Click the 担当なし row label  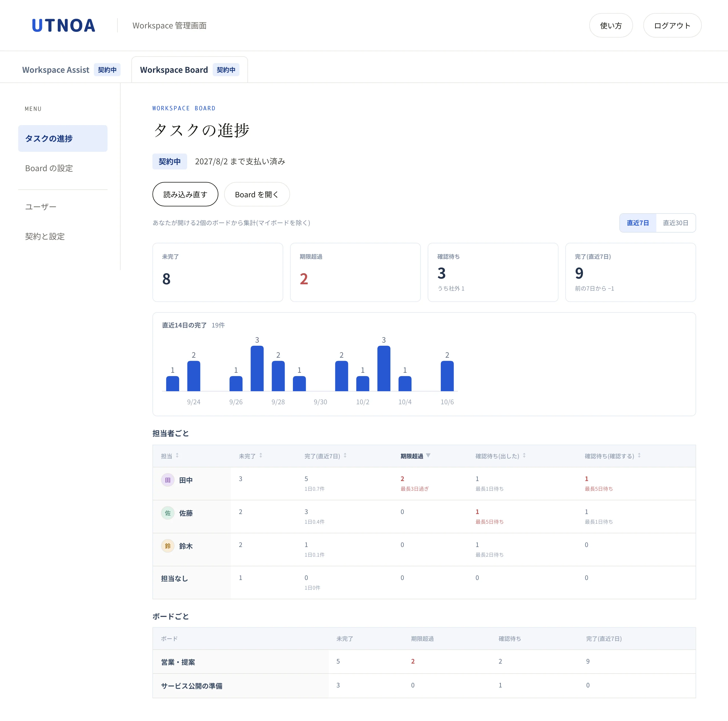click(174, 579)
